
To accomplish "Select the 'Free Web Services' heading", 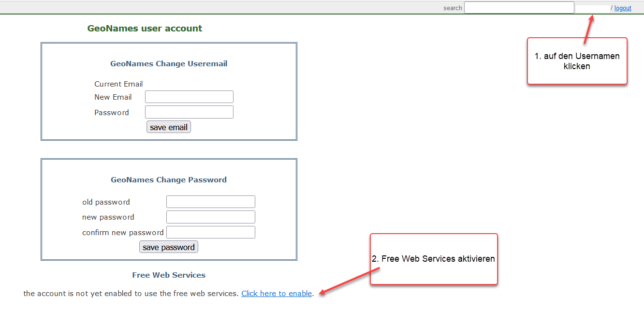I will click(x=169, y=275).
